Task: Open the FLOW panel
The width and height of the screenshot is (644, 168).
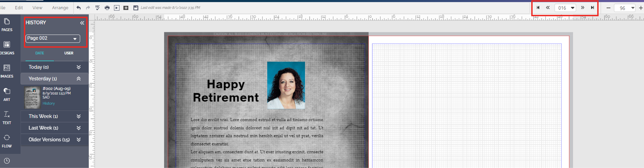Action: click(x=7, y=141)
